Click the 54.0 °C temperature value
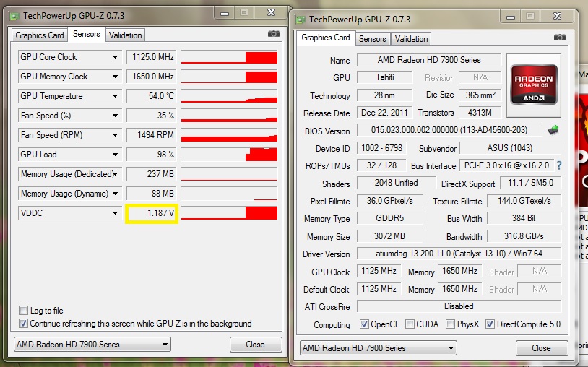Screen dimensions: 588x367 [152, 96]
